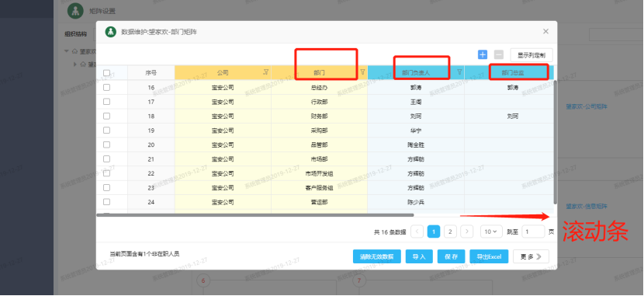
Task: Tick checkbox for row 17 行政部
Action: click(107, 102)
